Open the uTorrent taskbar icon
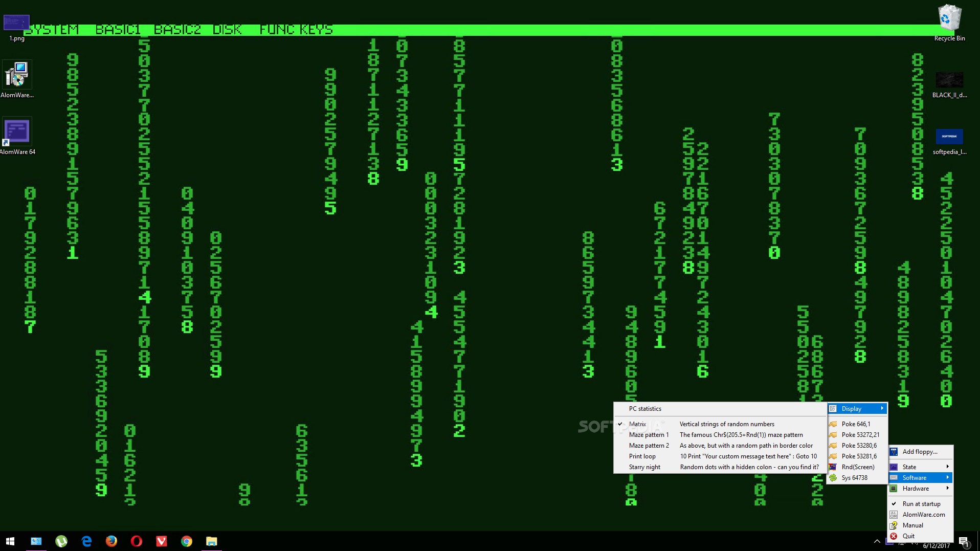This screenshot has height=551, width=980. pyautogui.click(x=61, y=541)
